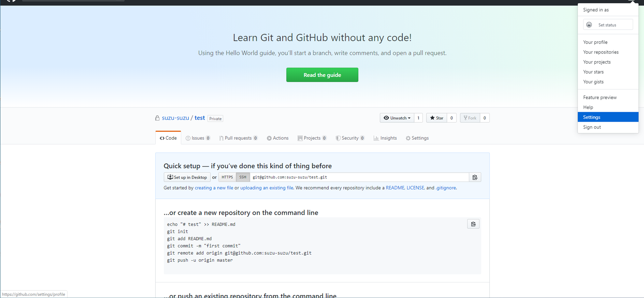Click the smiley icon in Set status
The width and height of the screenshot is (644, 298).
pos(589,25)
